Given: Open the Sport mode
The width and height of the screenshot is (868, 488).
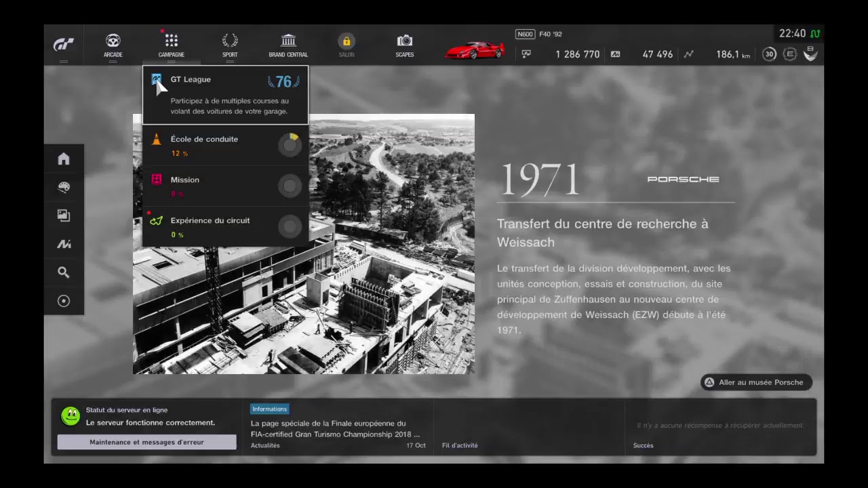Looking at the screenshot, I should [230, 45].
